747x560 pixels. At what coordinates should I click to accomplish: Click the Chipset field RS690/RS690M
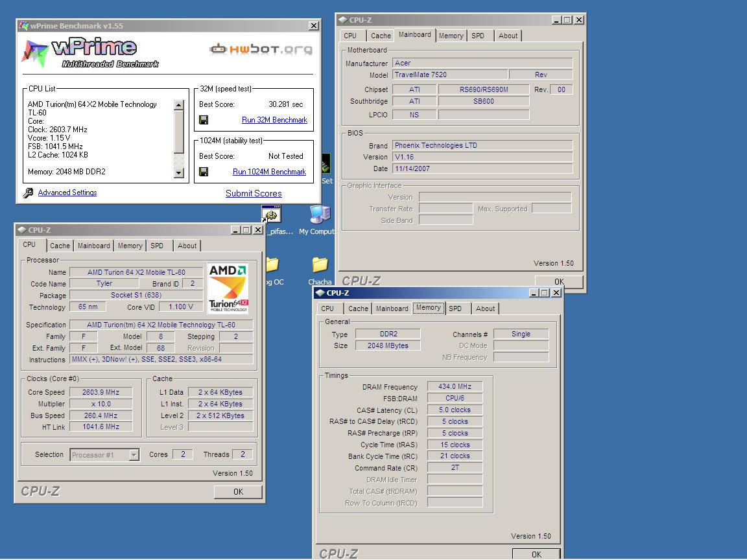(x=484, y=89)
